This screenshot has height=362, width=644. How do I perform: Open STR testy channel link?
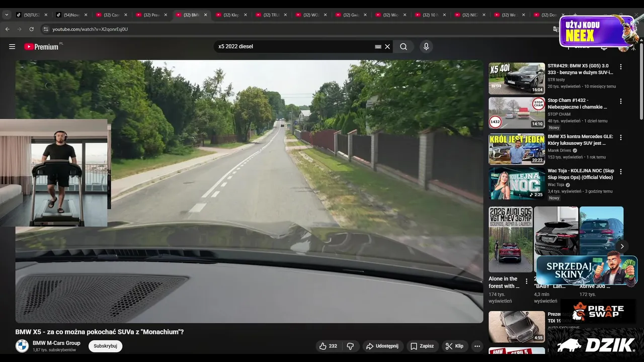point(556,79)
